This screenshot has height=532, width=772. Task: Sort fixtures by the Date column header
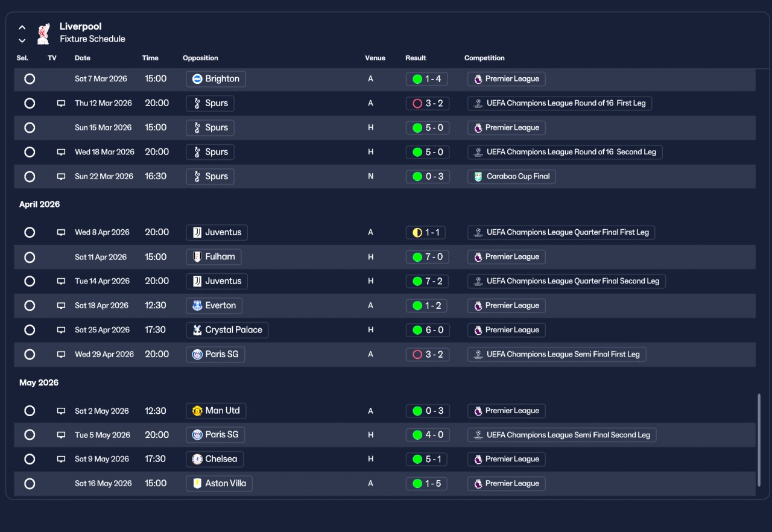click(x=83, y=58)
